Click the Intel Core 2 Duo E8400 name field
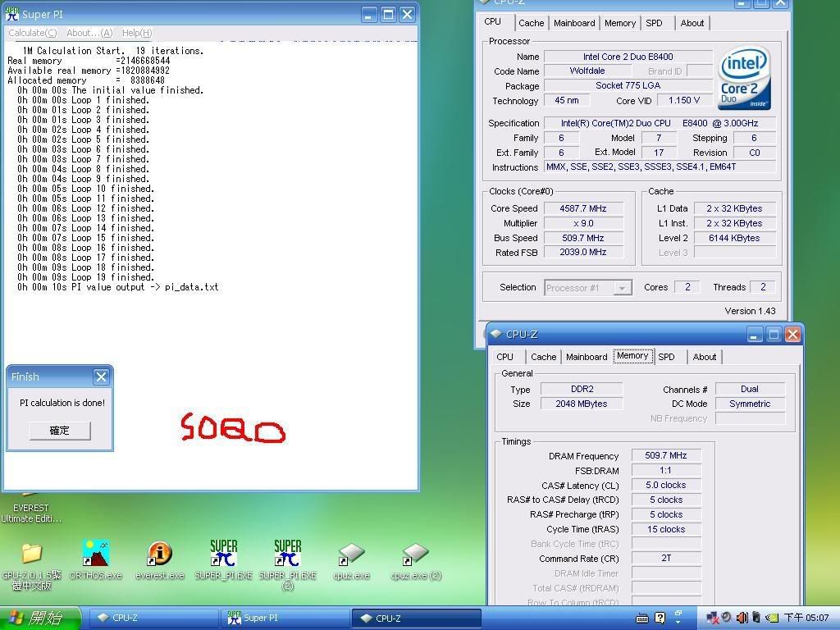Screen dimensions: 840x630 click(628, 57)
